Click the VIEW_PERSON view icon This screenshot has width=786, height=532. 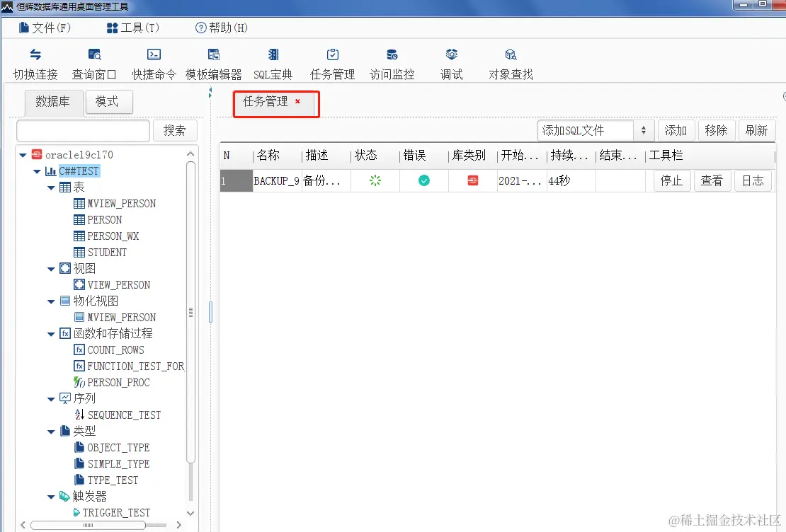79,284
